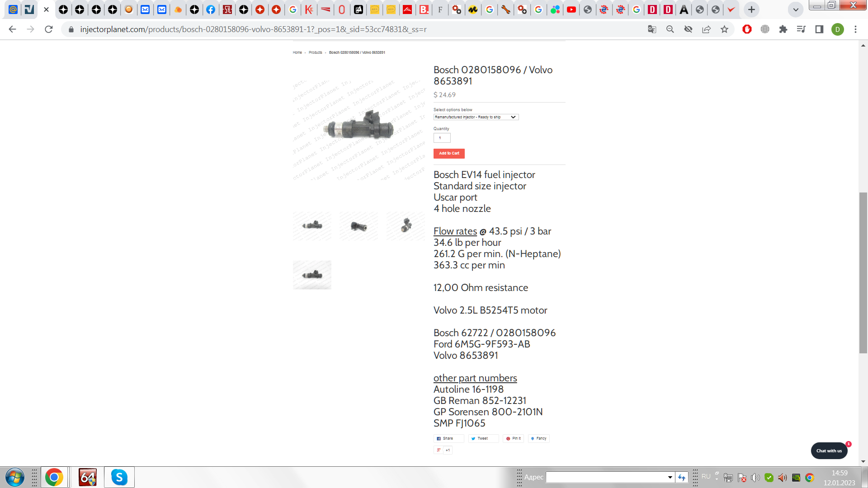Click the page reload icon
Screen dimensions: 868x488
49,29
